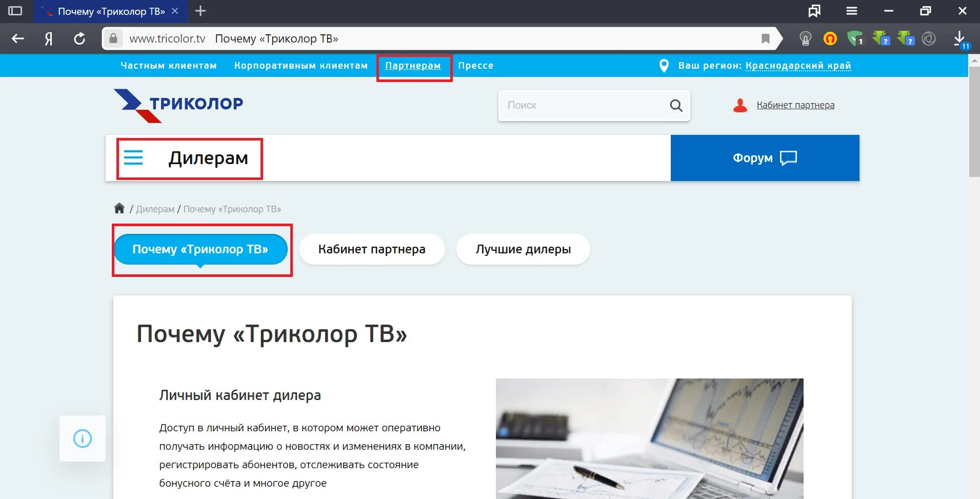Select Партнерам in the top navigation

tap(413, 66)
